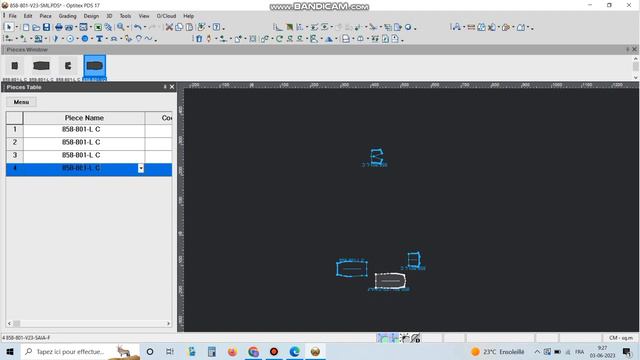Viewport: 640px width, 360px height.
Task: Open Windows Start menu
Action: tap(10, 351)
